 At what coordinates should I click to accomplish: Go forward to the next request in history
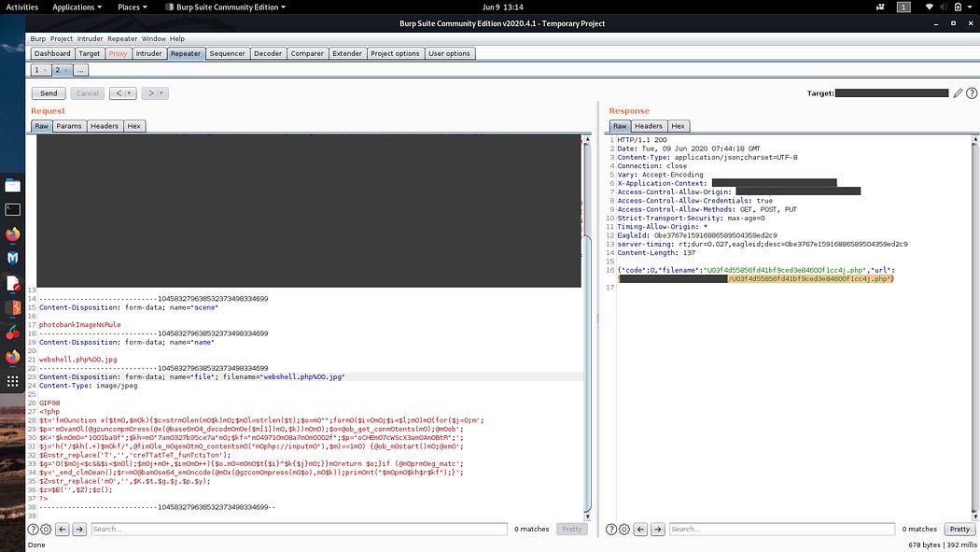coord(154,93)
